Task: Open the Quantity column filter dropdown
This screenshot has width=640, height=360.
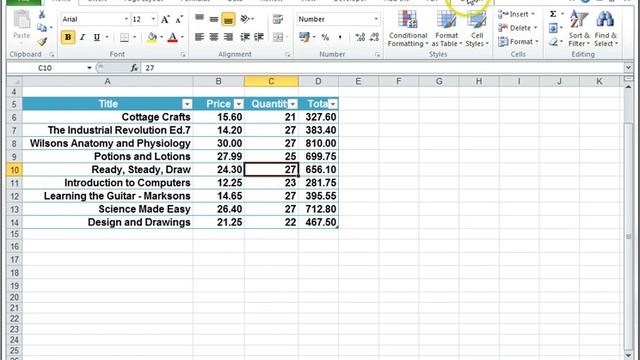Action: tap(293, 104)
